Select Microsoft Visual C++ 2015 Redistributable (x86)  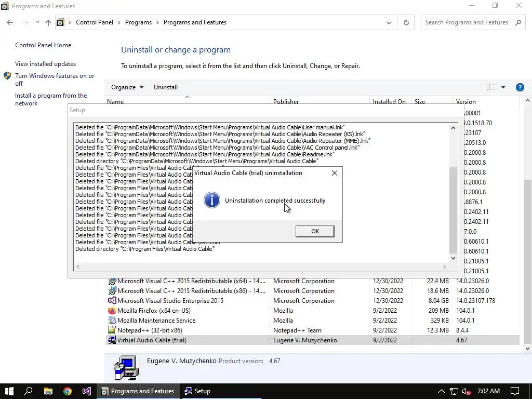click(x=312, y=291)
